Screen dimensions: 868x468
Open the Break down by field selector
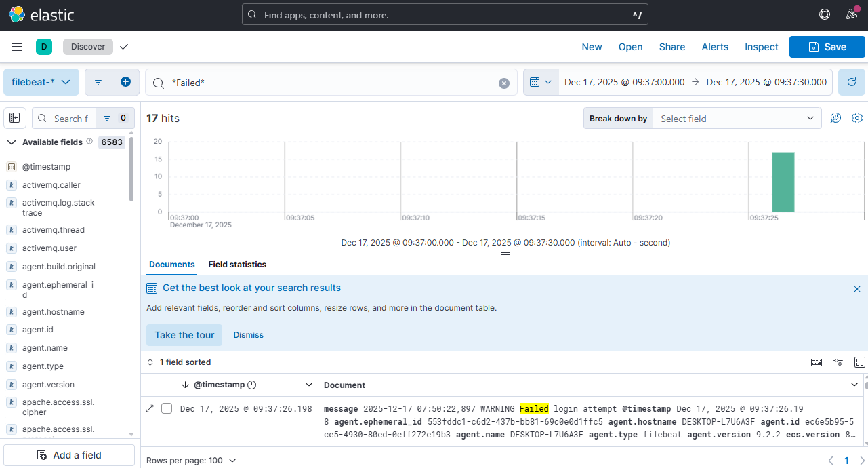pos(737,119)
